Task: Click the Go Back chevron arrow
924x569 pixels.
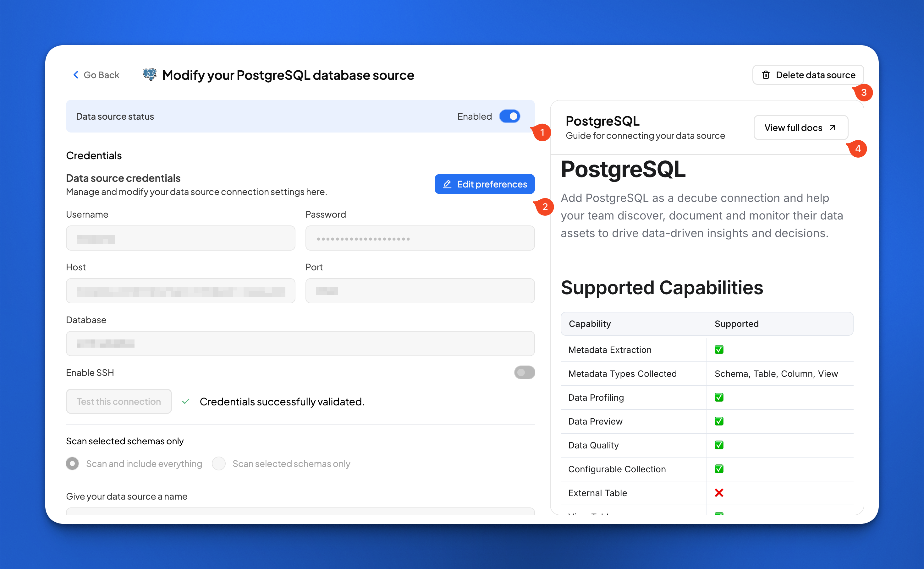Action: click(76, 75)
